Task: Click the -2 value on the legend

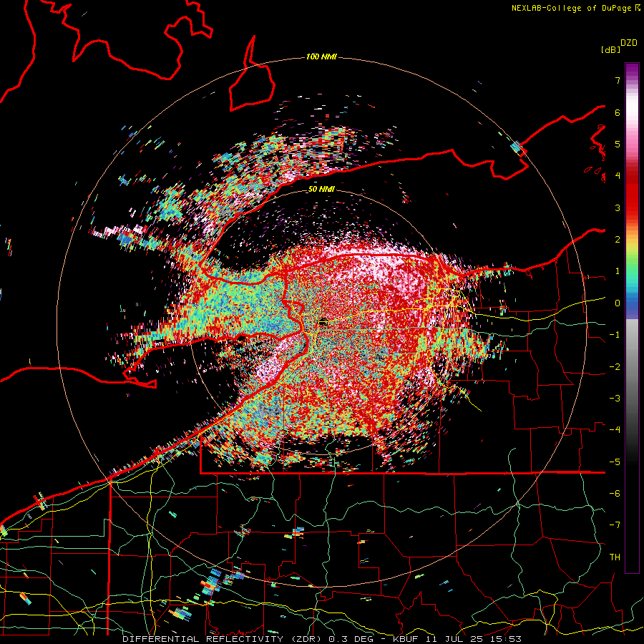Action: 615,367
